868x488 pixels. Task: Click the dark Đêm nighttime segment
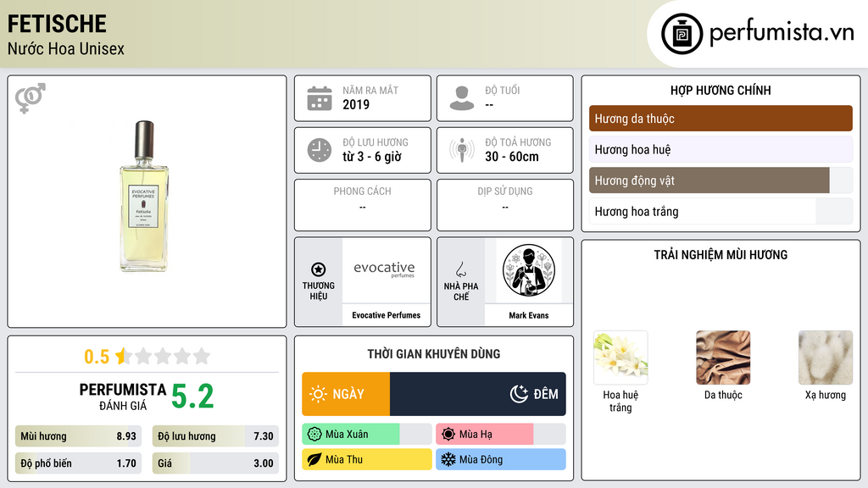coord(478,394)
